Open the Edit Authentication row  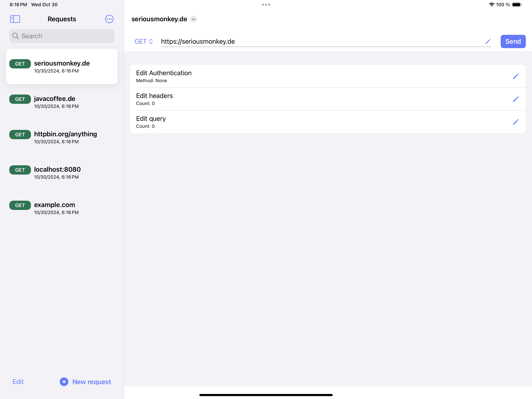pyautogui.click(x=327, y=76)
